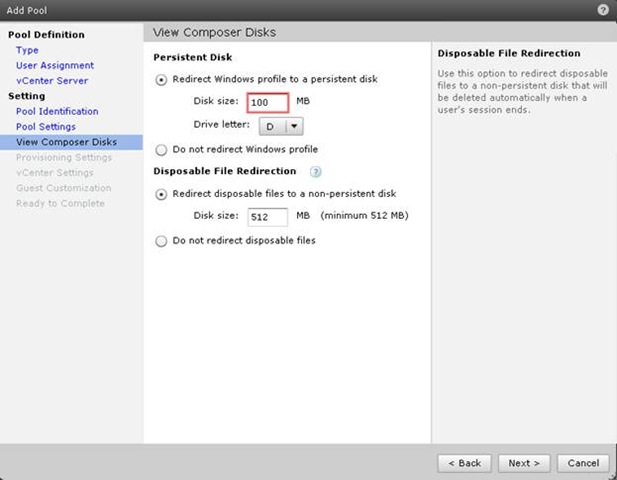
Task: Select Redirect Windows profile to persistent disk
Action: pos(161,80)
